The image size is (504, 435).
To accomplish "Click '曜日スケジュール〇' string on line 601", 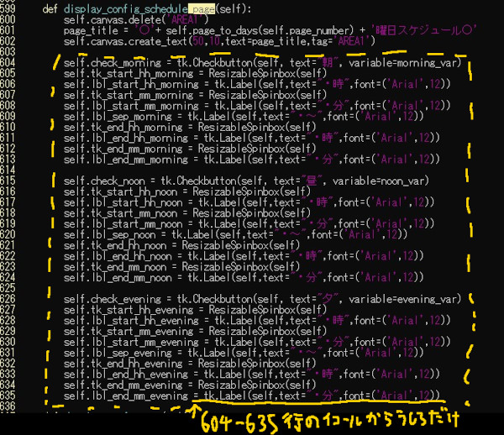I will [423, 30].
